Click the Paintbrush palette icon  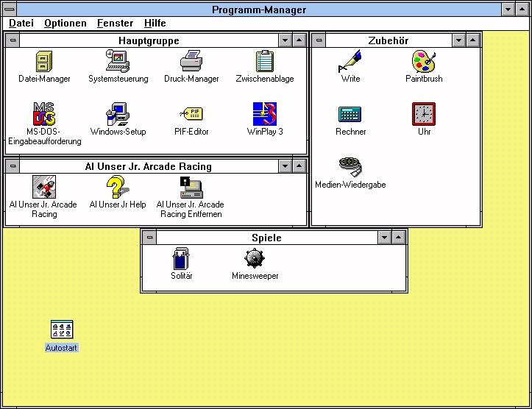tap(424, 62)
